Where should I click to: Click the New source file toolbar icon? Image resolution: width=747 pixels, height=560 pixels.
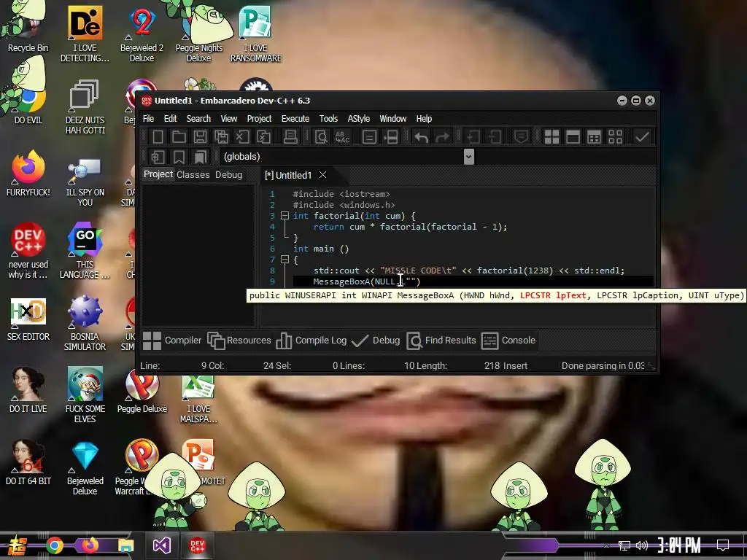(158, 137)
